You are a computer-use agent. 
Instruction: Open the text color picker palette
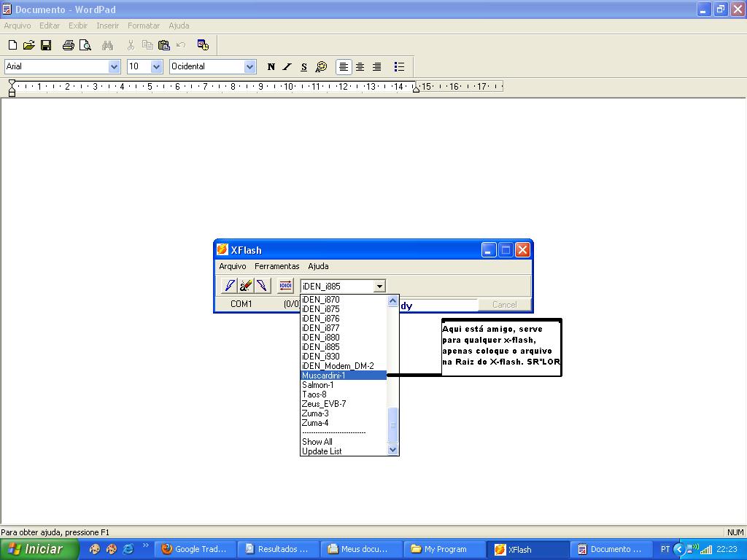click(x=321, y=66)
